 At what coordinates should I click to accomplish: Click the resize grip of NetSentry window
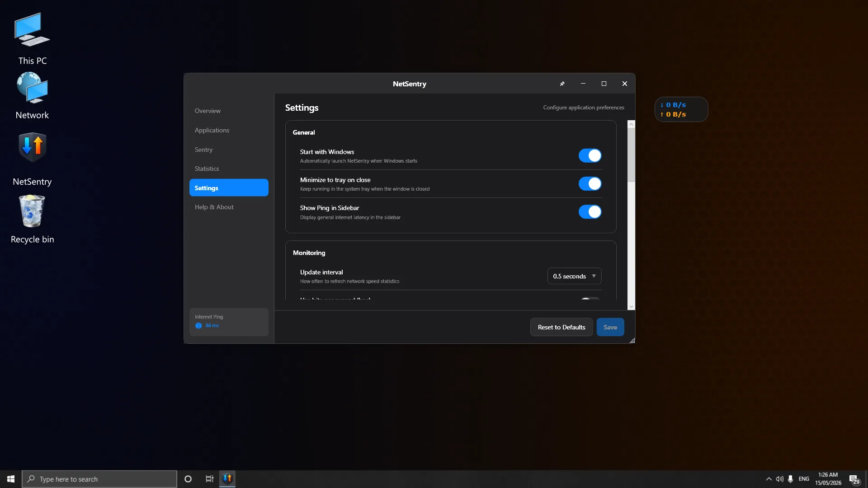[x=632, y=341]
